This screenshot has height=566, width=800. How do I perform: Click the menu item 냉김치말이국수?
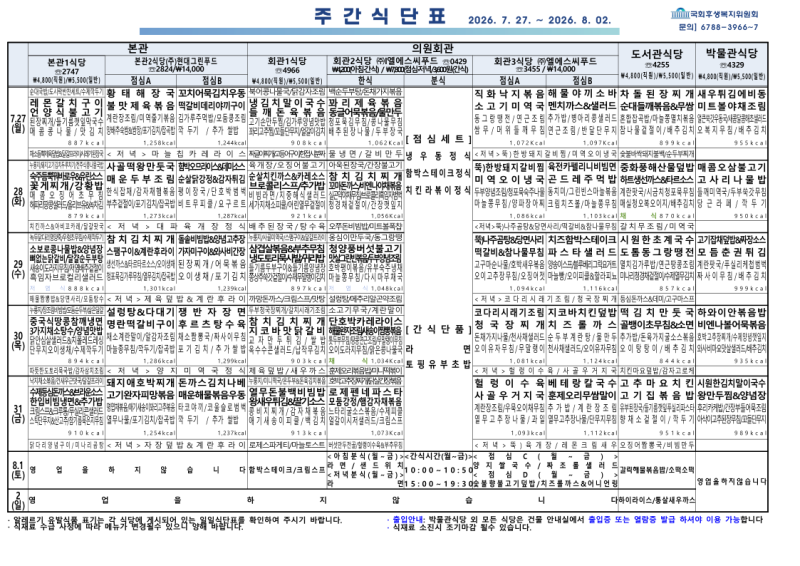[x=287, y=102]
